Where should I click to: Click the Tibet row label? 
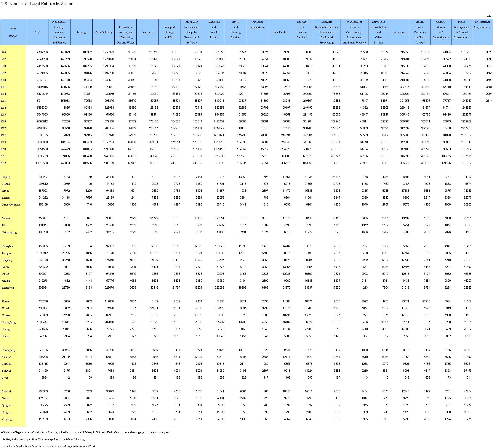[5, 377]
